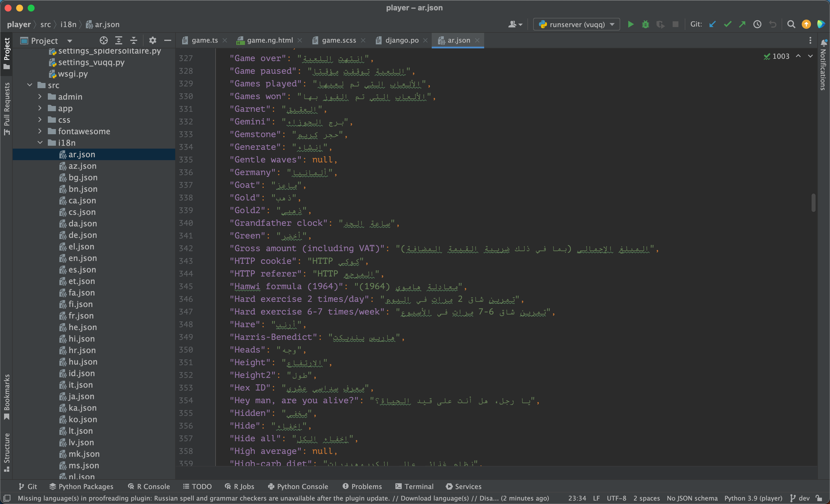Open Search Everywhere magnifier icon
This screenshot has width=830, height=504.
pos(791,24)
